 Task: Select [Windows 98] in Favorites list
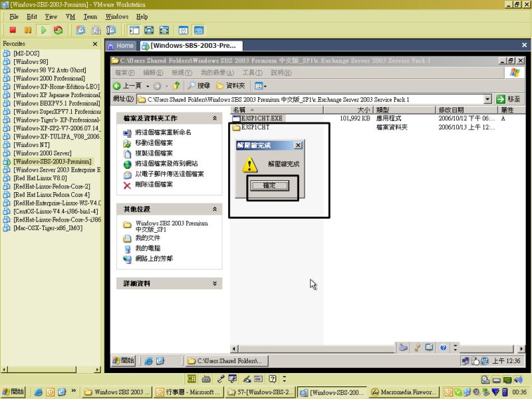pos(31,62)
